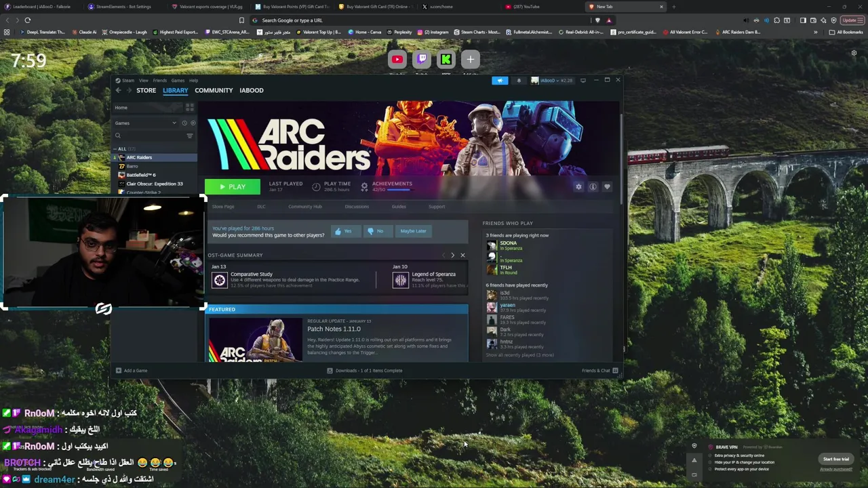Open the IABOOD profile tab
This screenshot has width=868, height=488.
(x=252, y=90)
